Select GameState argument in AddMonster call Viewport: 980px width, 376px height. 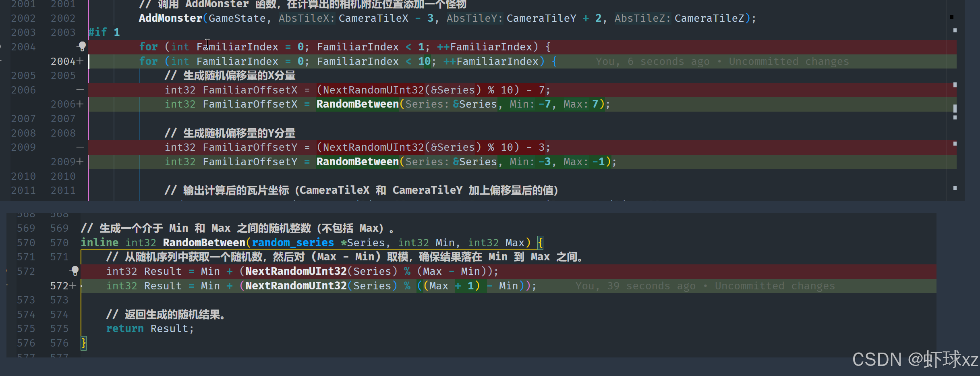pos(237,18)
